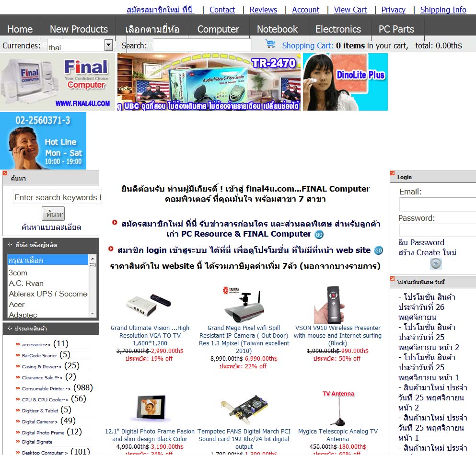The image size is (476, 455).
Task: Click the Privacy link
Action: [394, 10]
